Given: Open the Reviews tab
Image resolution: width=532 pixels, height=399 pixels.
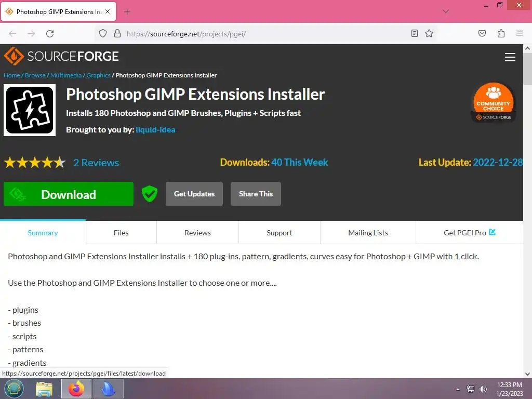Looking at the screenshot, I should tap(197, 233).
